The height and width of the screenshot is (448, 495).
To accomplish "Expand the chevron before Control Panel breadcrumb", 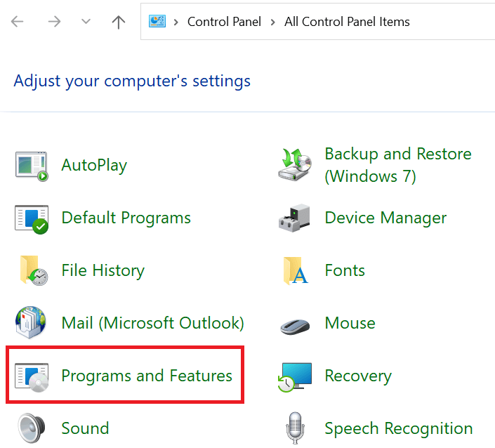I will [x=175, y=22].
